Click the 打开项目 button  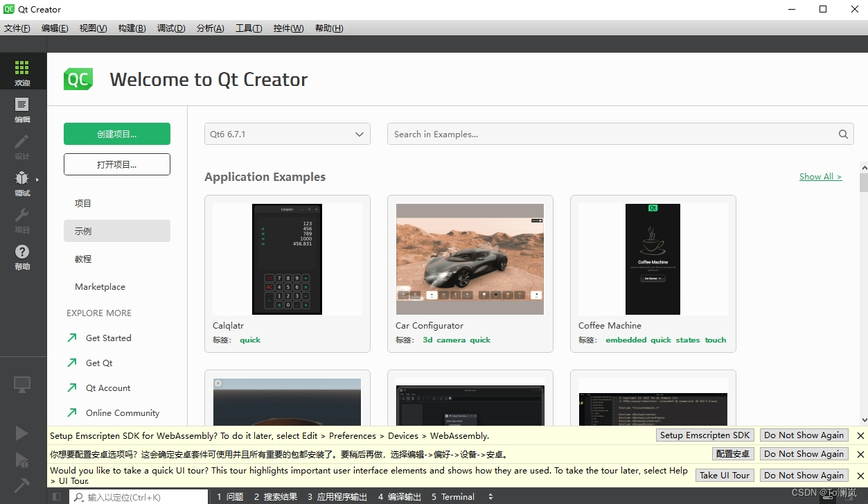(117, 164)
